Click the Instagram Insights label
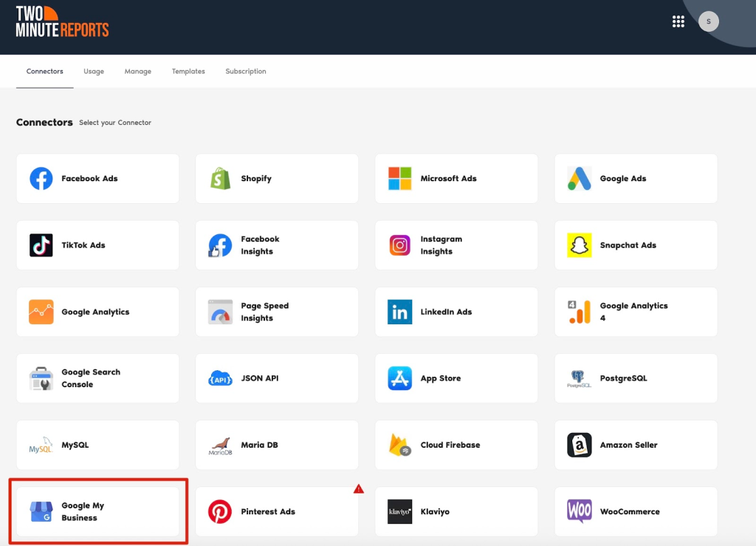The height and width of the screenshot is (546, 756). click(441, 245)
